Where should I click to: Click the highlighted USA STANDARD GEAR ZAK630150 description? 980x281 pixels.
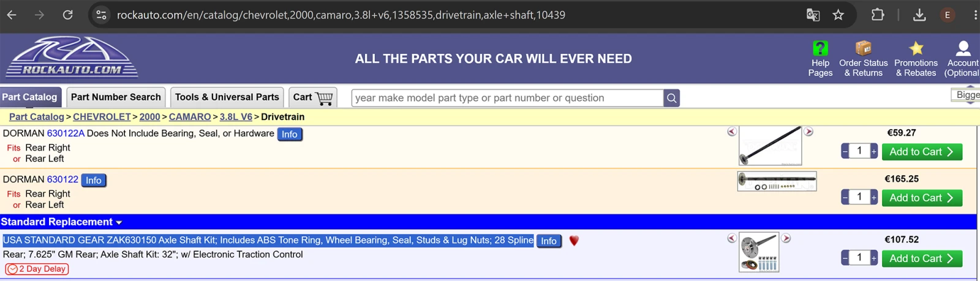click(x=268, y=240)
